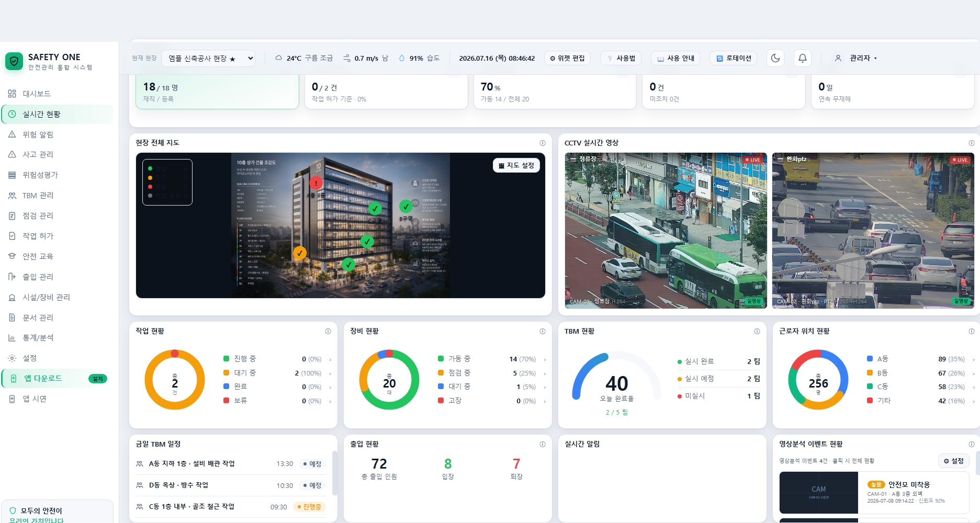The height and width of the screenshot is (523, 980).
Task: Click the green 가동 중 legend swatch
Action: pos(441,359)
